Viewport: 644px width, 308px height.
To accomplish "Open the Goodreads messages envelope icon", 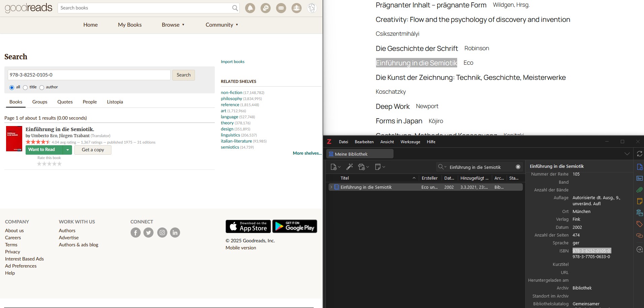I will click(x=281, y=8).
